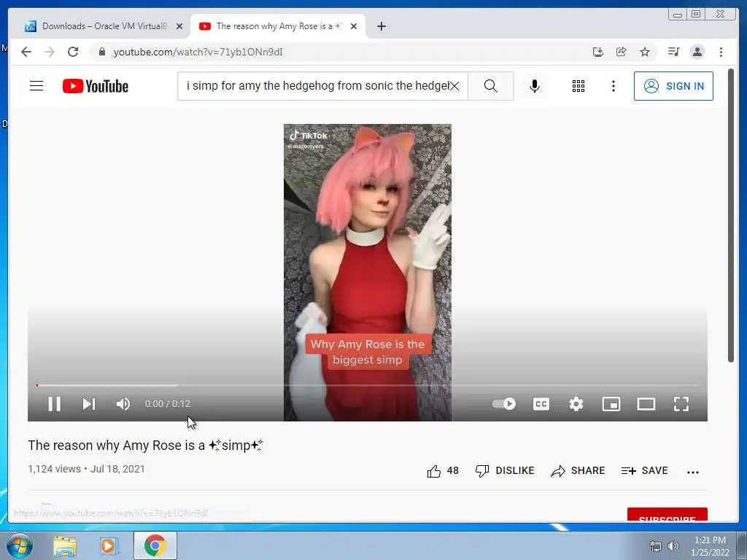The image size is (747, 560).
Task: Open network icon in system tray
Action: (656, 546)
